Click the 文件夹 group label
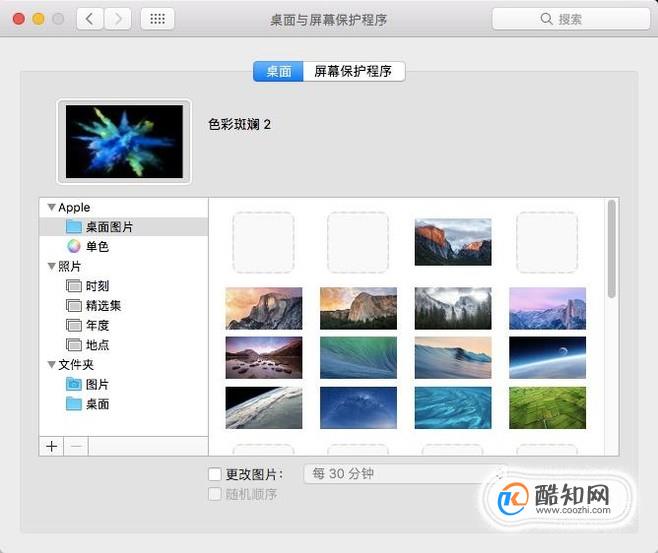Image resolution: width=658 pixels, height=553 pixels. point(76,365)
